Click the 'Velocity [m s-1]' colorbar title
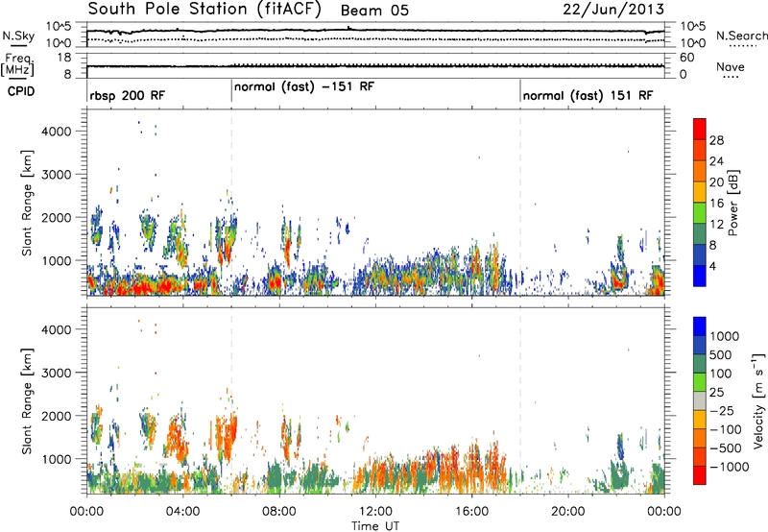This screenshot has height=532, width=768. 758,399
